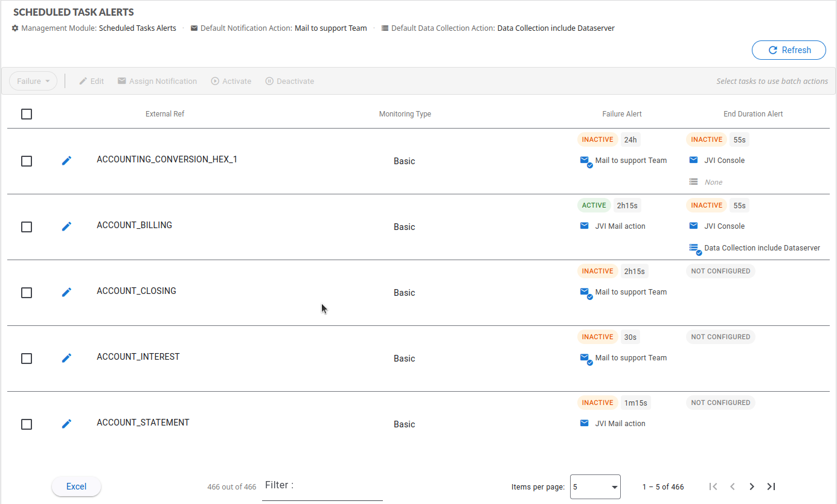Check the ACCOUNT_BILLING row checkbox
Screen dimensions: 837x504
click(x=27, y=227)
